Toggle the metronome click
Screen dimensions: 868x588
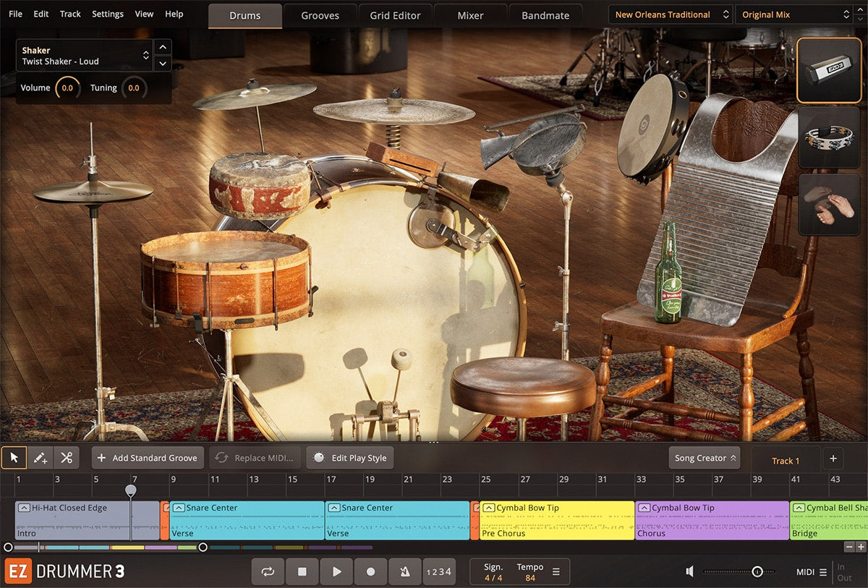coord(405,571)
